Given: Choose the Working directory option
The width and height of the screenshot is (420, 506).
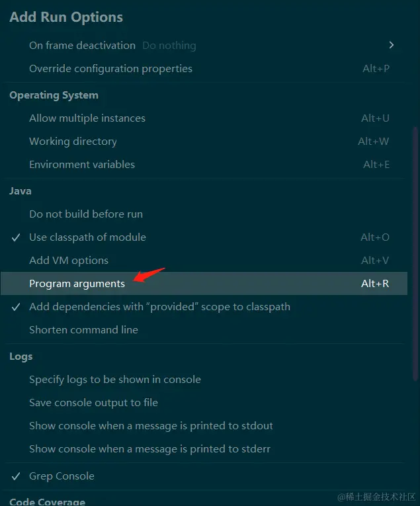Looking at the screenshot, I should (x=73, y=142).
